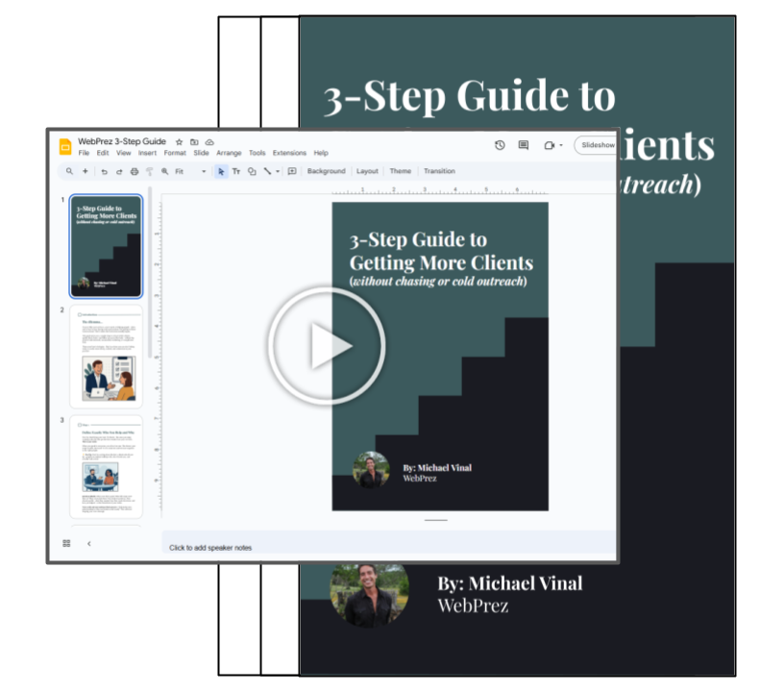The image size is (784, 692).
Task: Open the Insert menu
Action: [147, 153]
